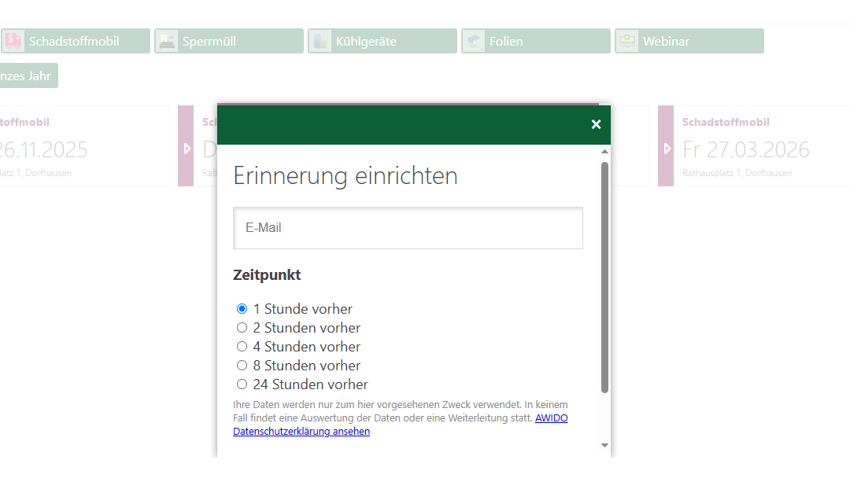
Task: Open AWIDO Datenschutzerklärung link
Action: pos(301,432)
